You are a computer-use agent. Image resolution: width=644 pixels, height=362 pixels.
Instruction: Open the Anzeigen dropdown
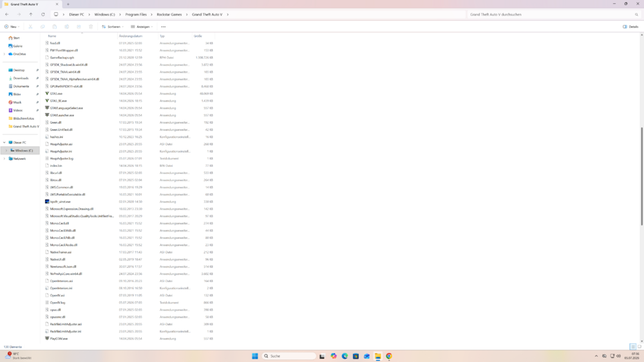(x=142, y=26)
